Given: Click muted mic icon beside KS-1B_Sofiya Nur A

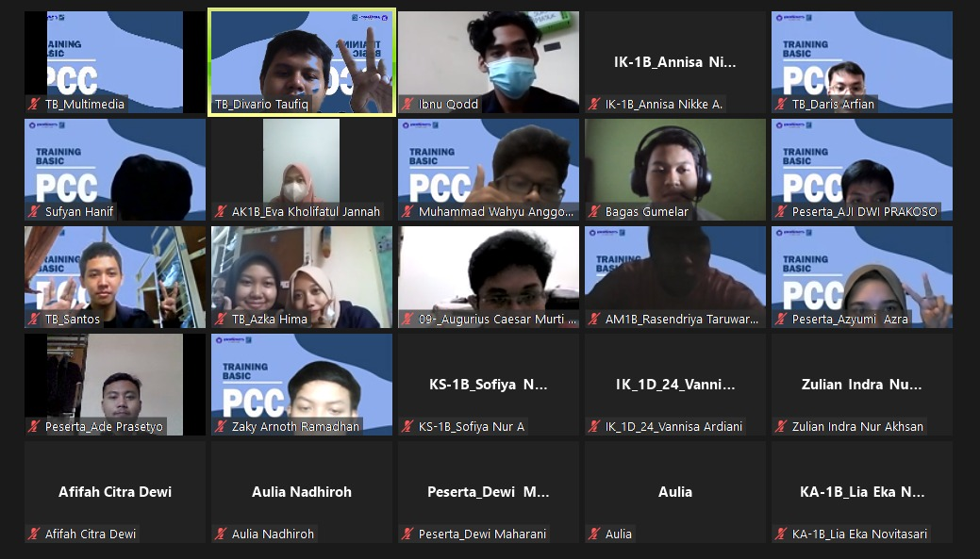Looking at the screenshot, I should 407,427.
